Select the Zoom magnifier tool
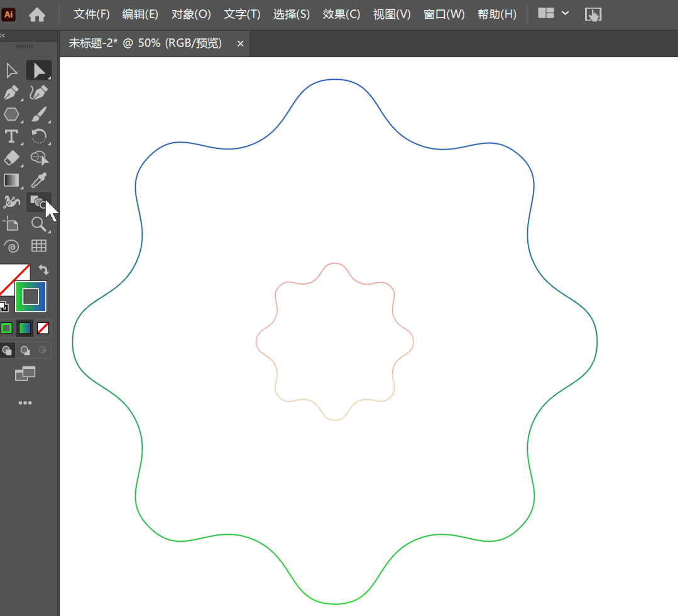The width and height of the screenshot is (678, 616). click(39, 224)
